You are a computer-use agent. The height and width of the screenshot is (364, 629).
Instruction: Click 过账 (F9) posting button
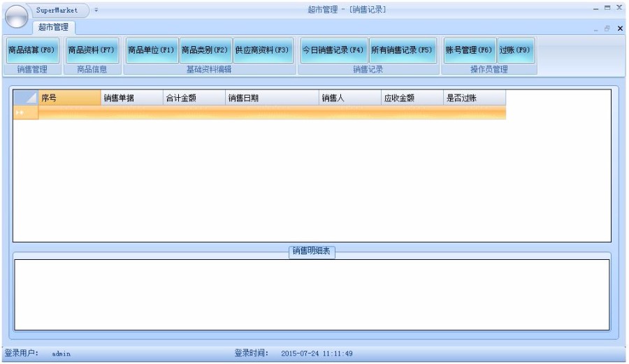coord(516,50)
